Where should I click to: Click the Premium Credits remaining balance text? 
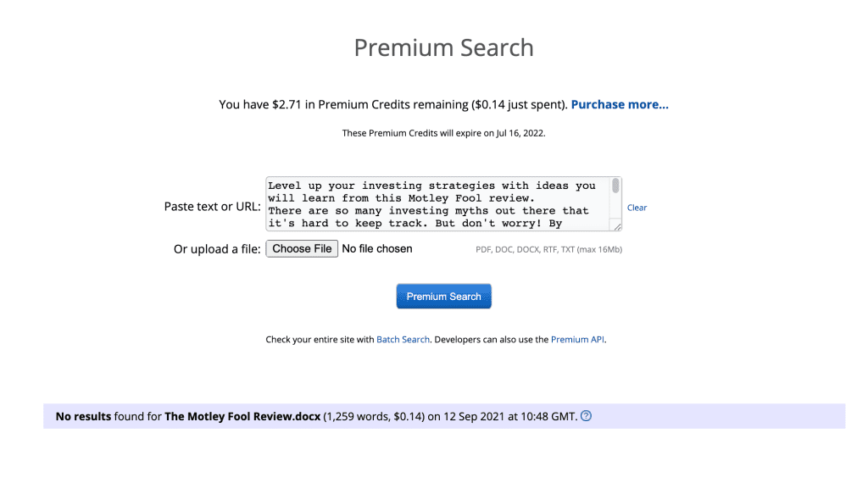(x=392, y=105)
